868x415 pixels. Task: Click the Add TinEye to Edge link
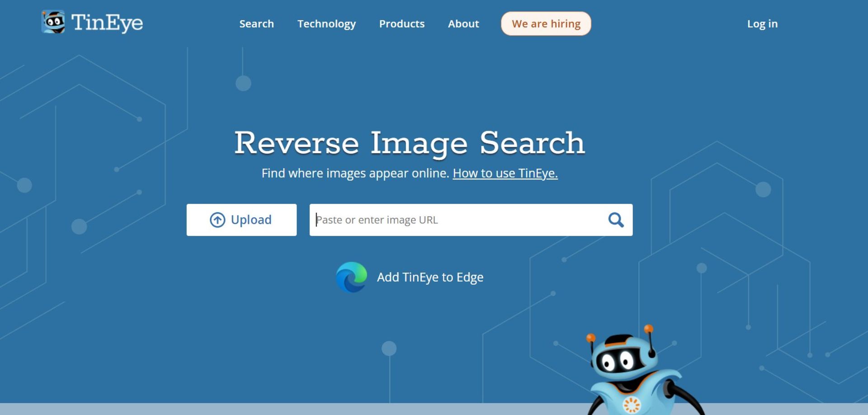pos(430,277)
